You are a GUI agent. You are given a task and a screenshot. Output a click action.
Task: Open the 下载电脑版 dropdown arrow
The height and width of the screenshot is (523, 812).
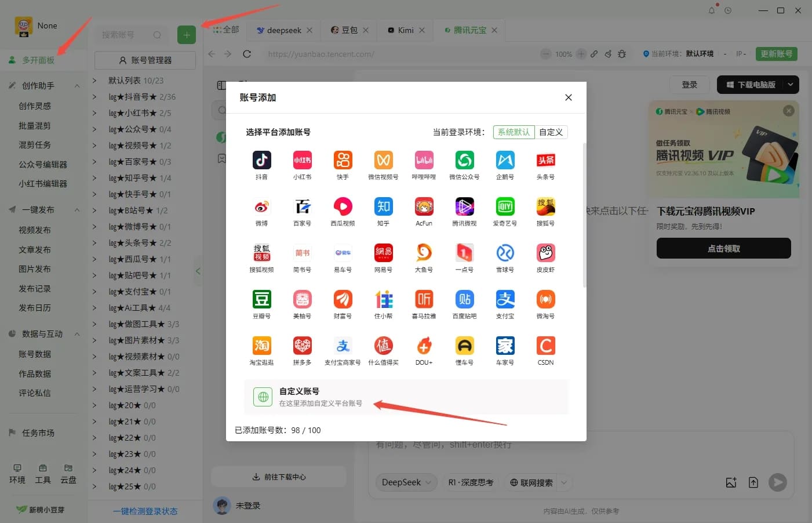click(791, 85)
